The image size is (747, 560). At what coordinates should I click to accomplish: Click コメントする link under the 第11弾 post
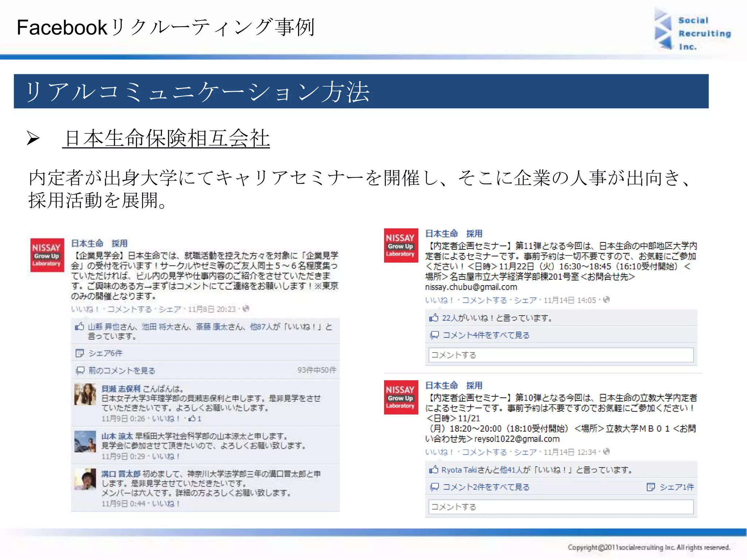point(484,300)
